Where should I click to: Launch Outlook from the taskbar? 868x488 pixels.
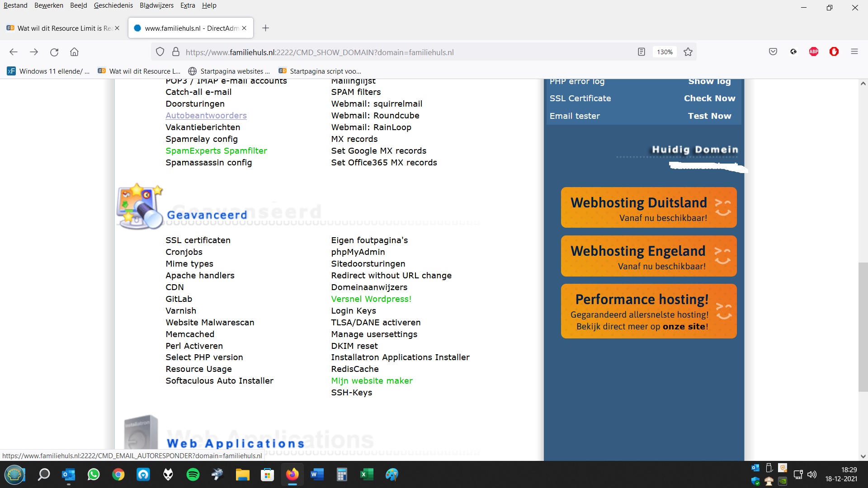(69, 474)
